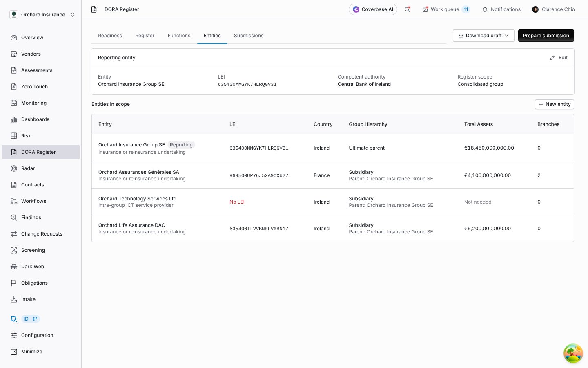The height and width of the screenshot is (368, 588).
Task: Click Prepare submission button
Action: click(546, 36)
